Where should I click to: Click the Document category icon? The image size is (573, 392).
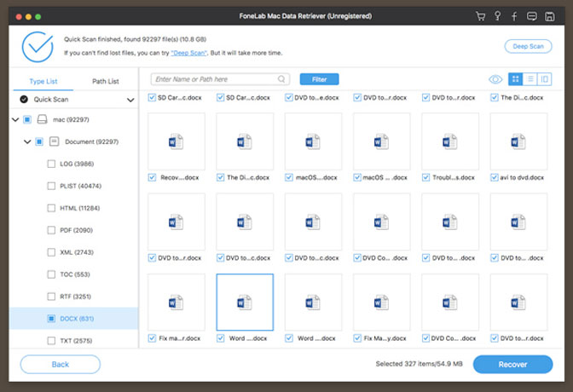(54, 141)
